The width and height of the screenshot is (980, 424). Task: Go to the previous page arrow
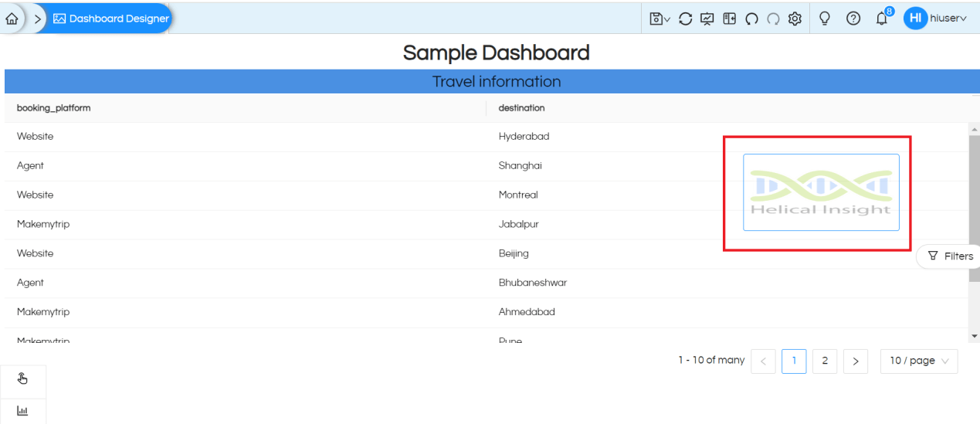[x=763, y=361]
